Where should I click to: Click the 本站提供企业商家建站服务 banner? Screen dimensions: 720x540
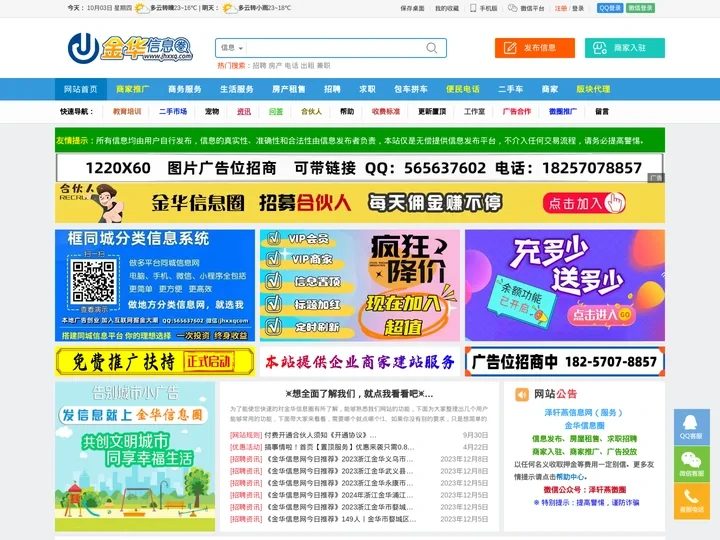pos(360,362)
